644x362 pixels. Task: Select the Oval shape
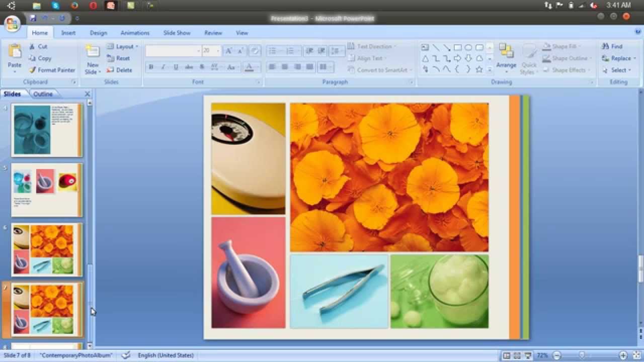pyautogui.click(x=468, y=48)
